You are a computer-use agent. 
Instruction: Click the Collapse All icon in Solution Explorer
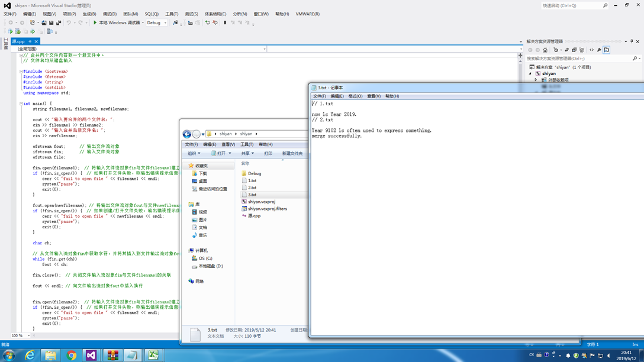(x=574, y=50)
